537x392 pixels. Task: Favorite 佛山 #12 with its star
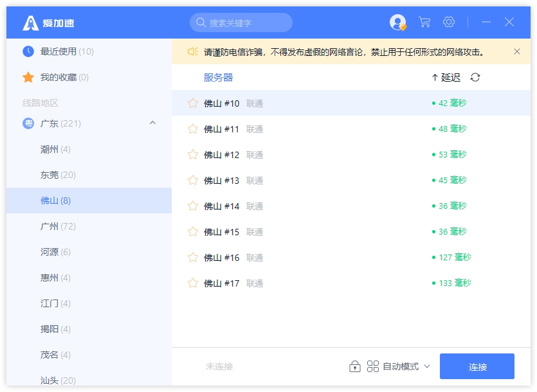[193, 154]
